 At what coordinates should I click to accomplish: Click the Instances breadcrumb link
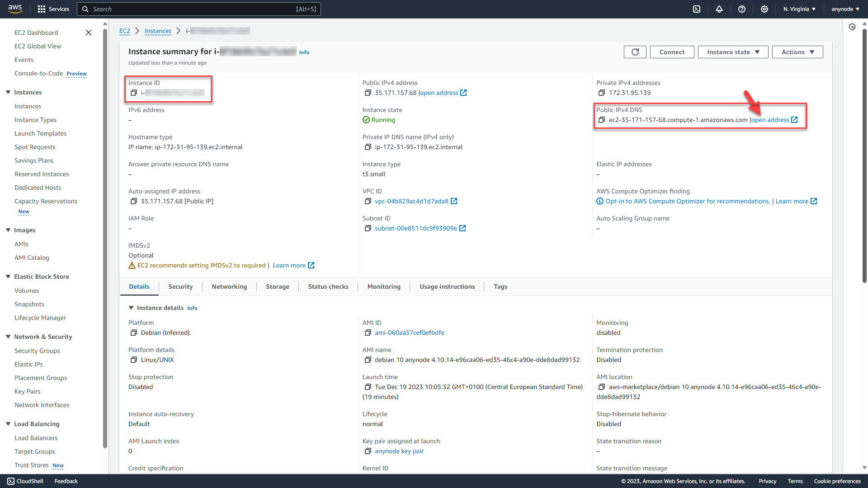click(x=158, y=31)
